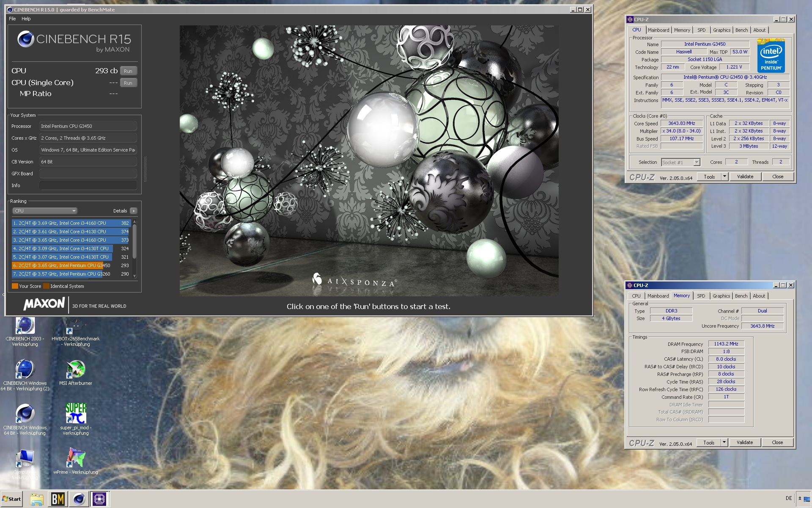Open CPU tab in bottom CPU-Z
Image resolution: width=812 pixels, height=508 pixels.
click(636, 296)
